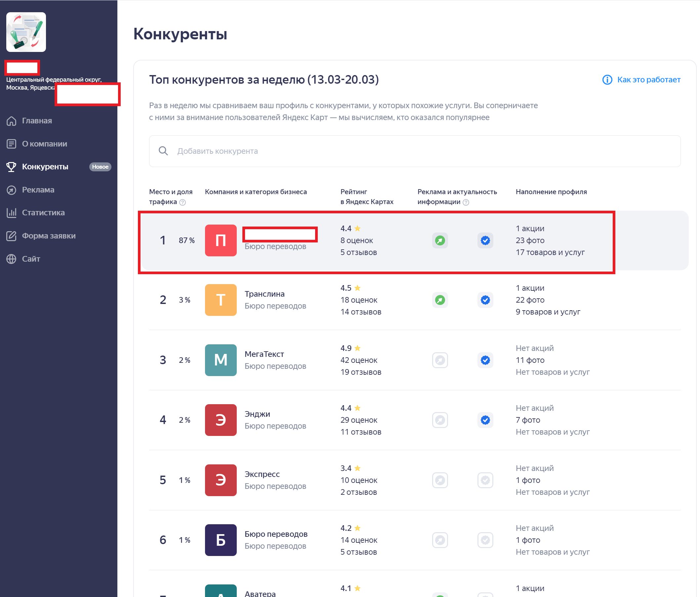Viewport: 700px width, 597px height.
Task: Open the Транслина competitor name
Action: click(265, 294)
